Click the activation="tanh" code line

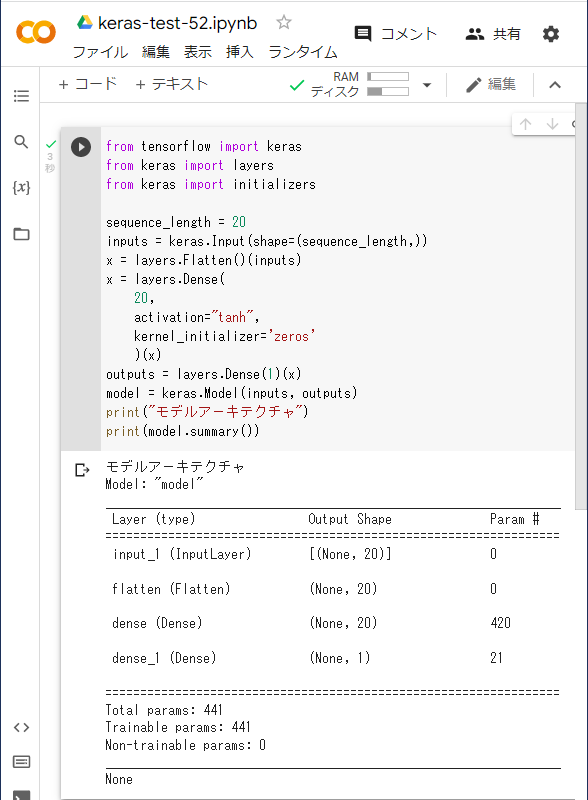point(197,317)
